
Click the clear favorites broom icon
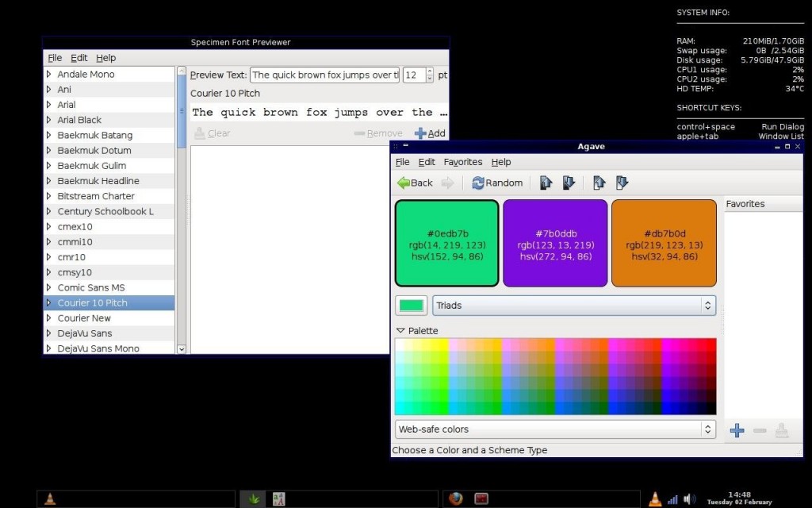click(x=782, y=430)
